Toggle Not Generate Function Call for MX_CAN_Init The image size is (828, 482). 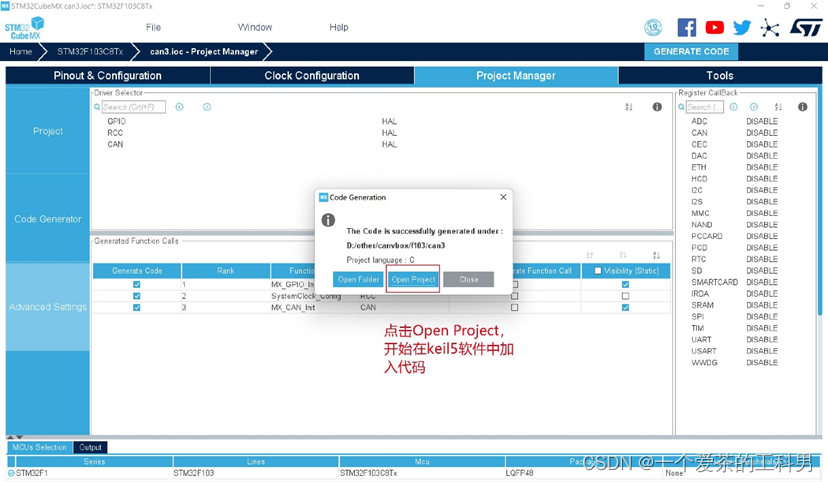coord(514,308)
